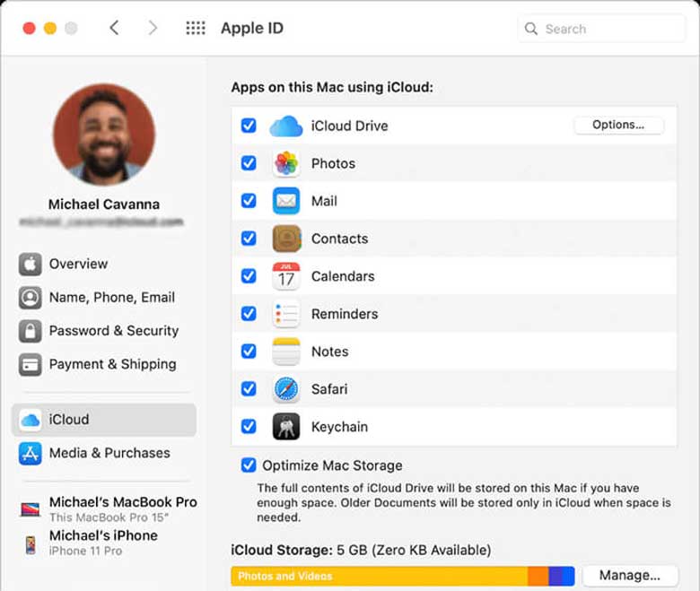Disable the Notes checkbox

click(249, 352)
